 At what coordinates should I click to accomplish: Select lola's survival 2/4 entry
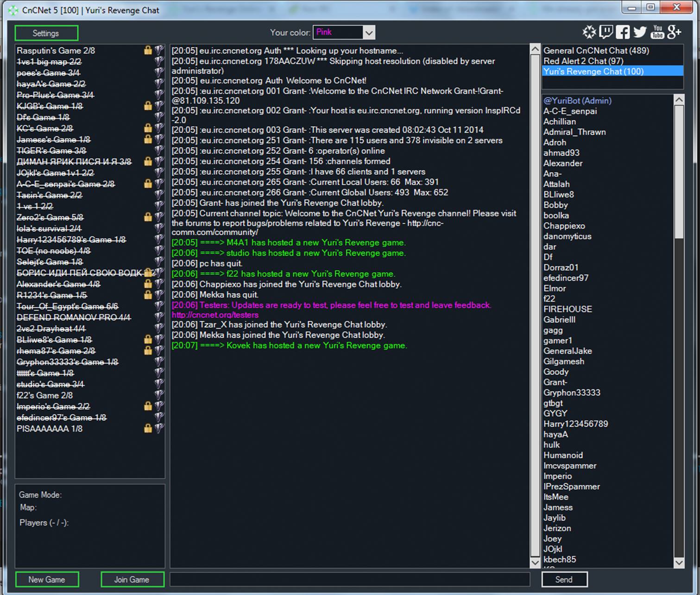(x=90, y=228)
